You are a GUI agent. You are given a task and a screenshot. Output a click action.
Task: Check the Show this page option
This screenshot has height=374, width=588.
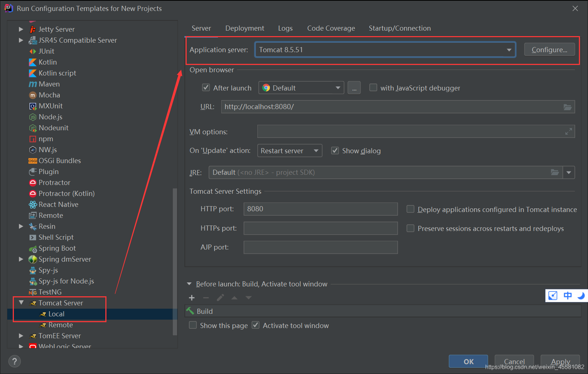(193, 325)
